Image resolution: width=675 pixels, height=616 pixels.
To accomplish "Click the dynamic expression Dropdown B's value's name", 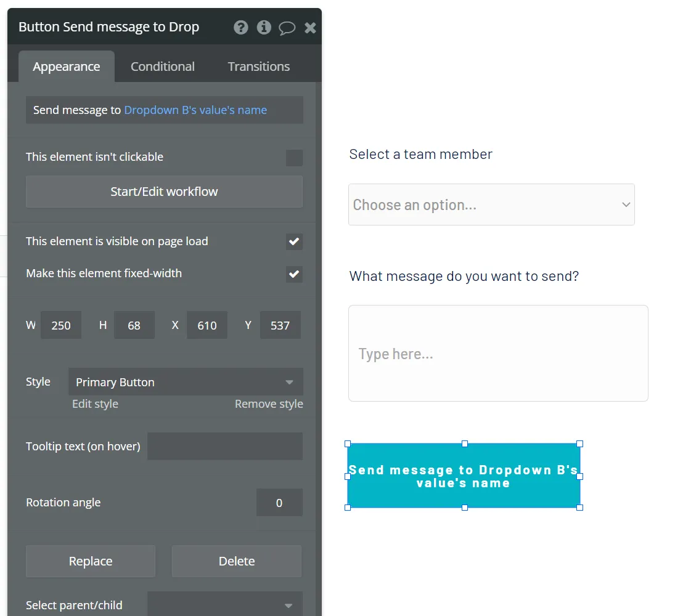I will point(195,110).
